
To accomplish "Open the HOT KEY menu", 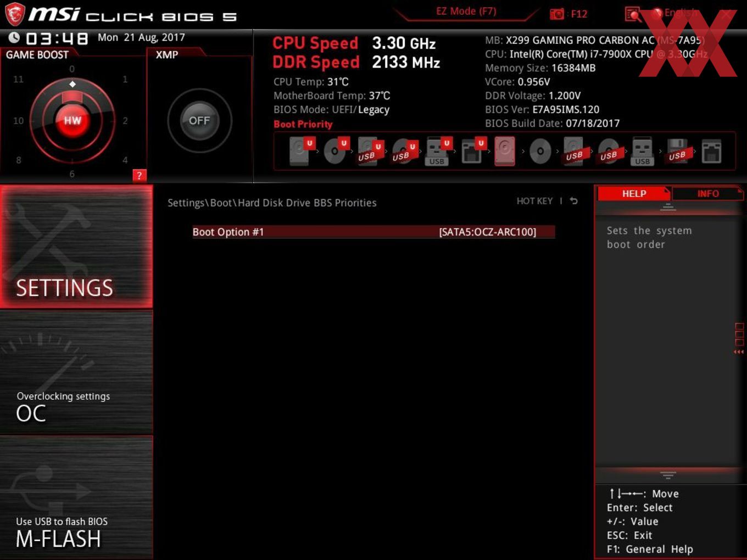I will pyautogui.click(x=534, y=201).
